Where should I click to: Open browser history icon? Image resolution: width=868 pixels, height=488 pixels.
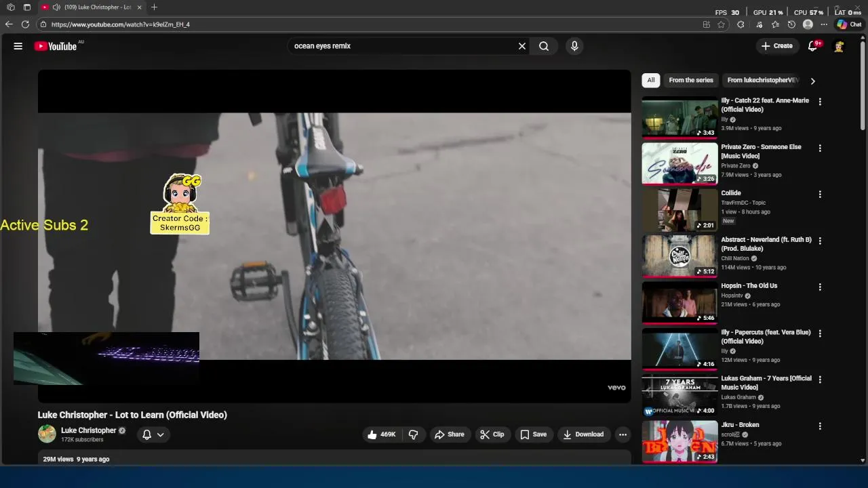pyautogui.click(x=791, y=24)
